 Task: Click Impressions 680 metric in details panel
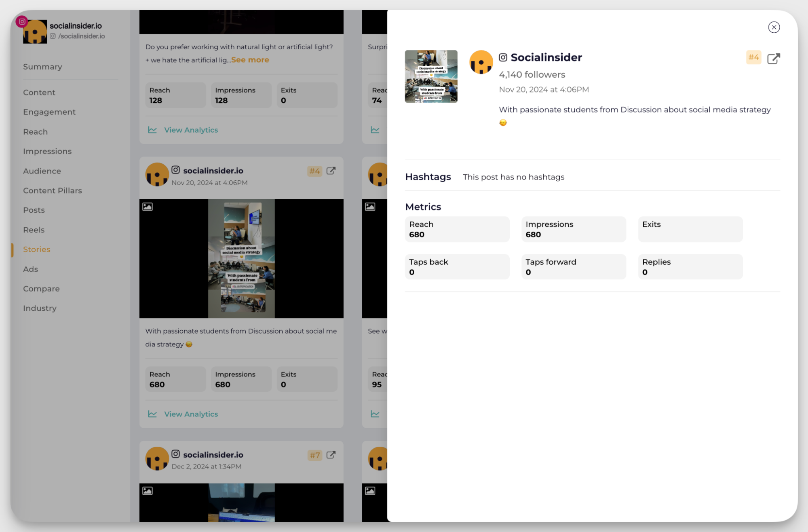pos(574,229)
